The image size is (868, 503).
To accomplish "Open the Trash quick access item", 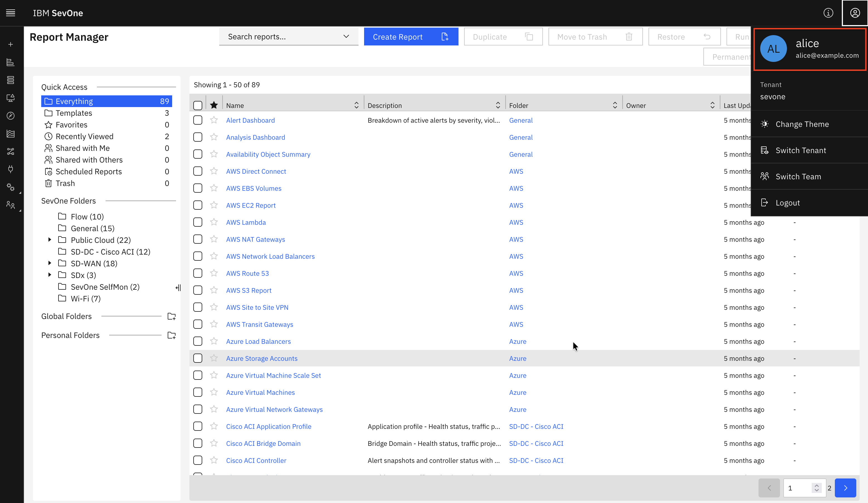I will pos(106,183).
